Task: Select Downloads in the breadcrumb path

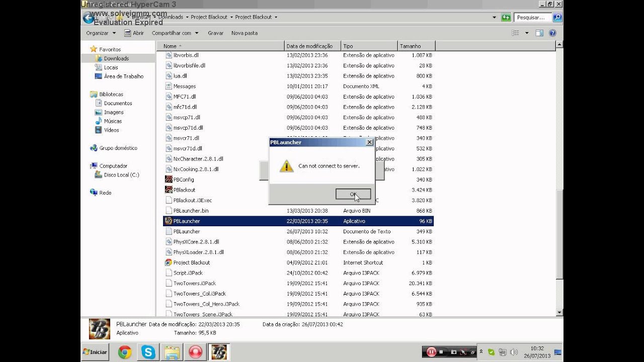Action: (x=171, y=17)
